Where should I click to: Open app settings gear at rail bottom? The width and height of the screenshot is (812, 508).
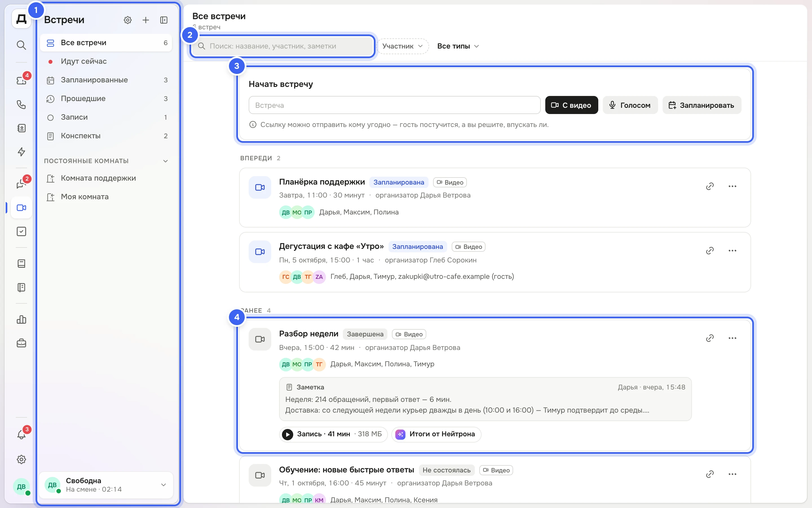point(21,459)
